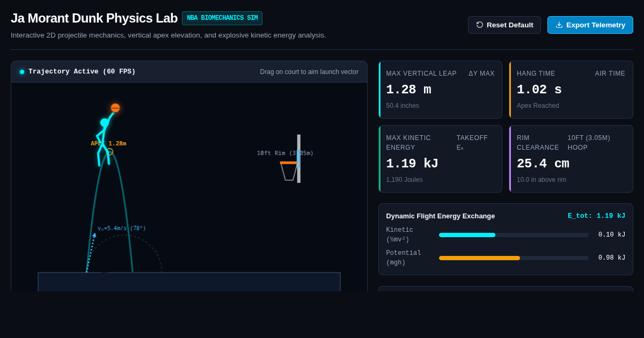The height and width of the screenshot is (338, 644).
Task: Click the '10.0 in above rim' subtext
Action: (x=541, y=180)
